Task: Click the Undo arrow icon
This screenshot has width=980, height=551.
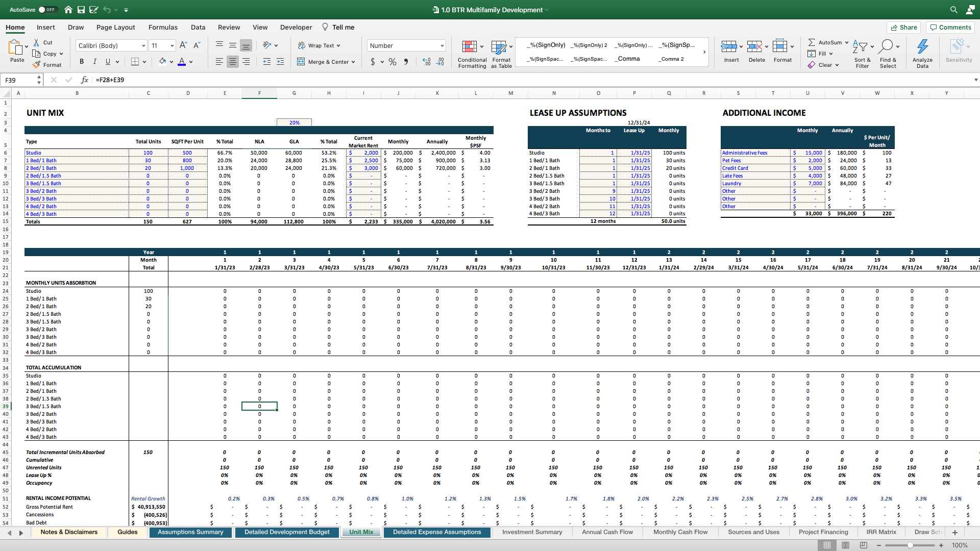Action: [107, 10]
